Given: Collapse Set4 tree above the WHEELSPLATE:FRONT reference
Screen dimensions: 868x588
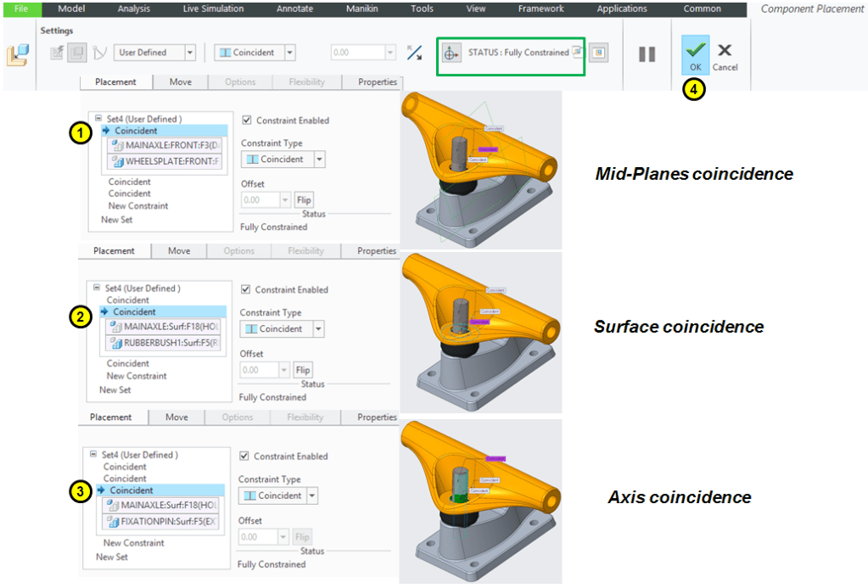Looking at the screenshot, I should [98, 119].
